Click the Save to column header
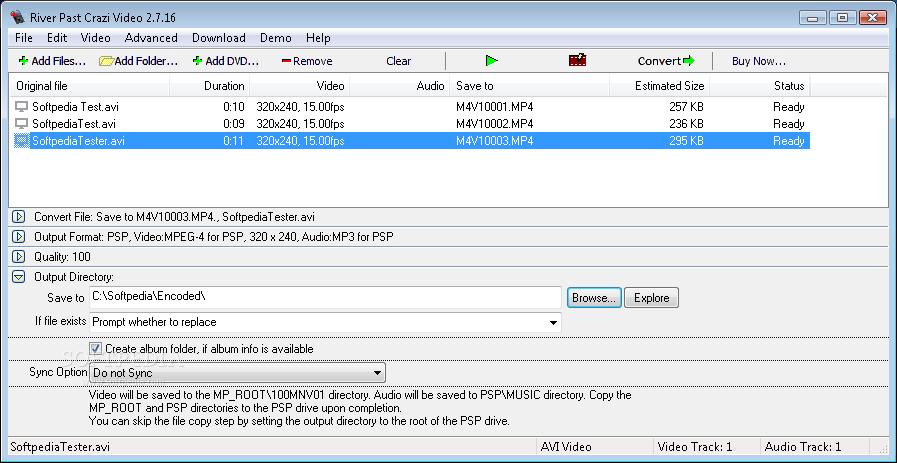The image size is (897, 463). point(530,86)
